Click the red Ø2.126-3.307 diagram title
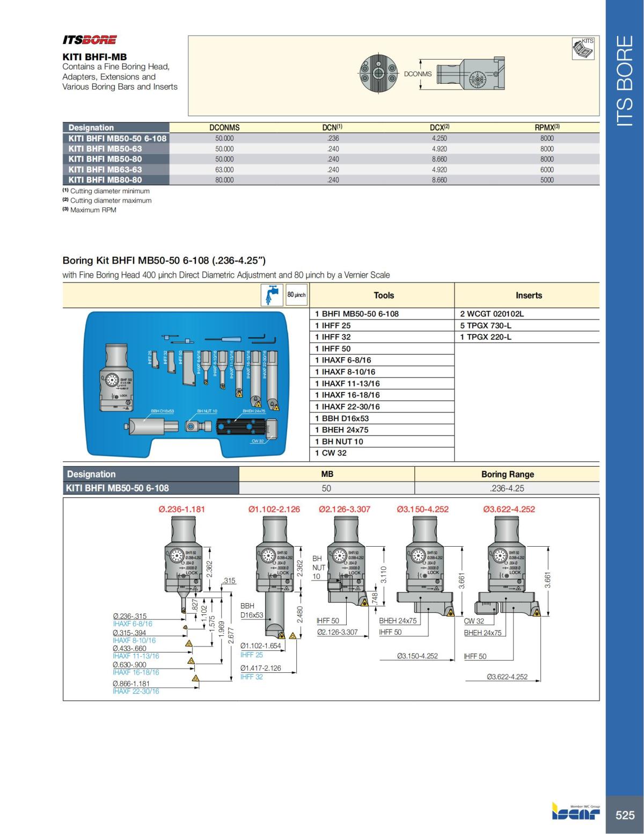The height and width of the screenshot is (834, 644). point(345,509)
